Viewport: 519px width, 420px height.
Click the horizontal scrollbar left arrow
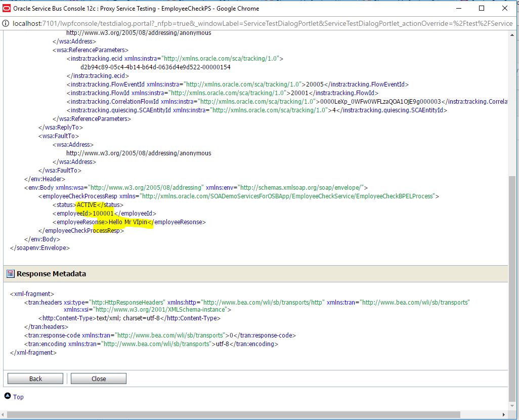(x=3, y=415)
